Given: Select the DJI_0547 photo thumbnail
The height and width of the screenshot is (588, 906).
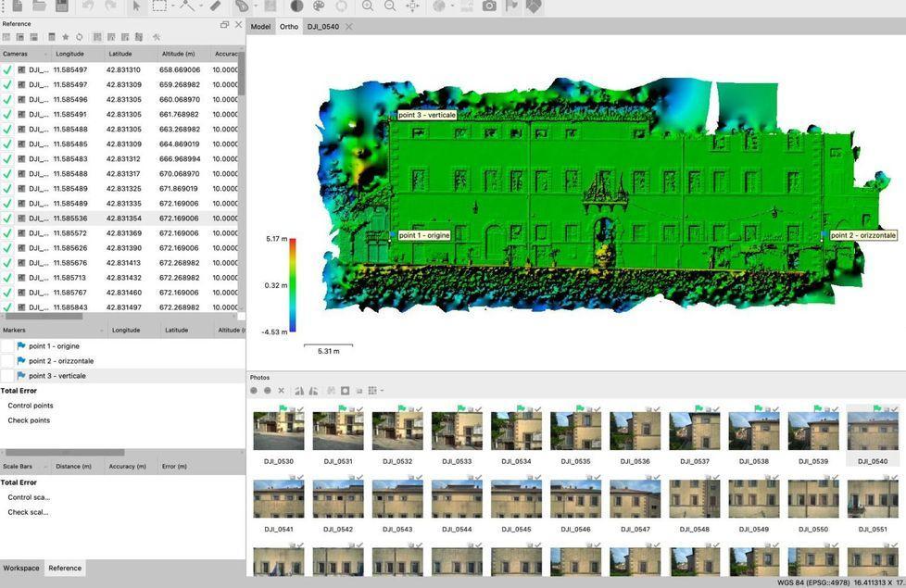Looking at the screenshot, I should pyautogui.click(x=635, y=498).
